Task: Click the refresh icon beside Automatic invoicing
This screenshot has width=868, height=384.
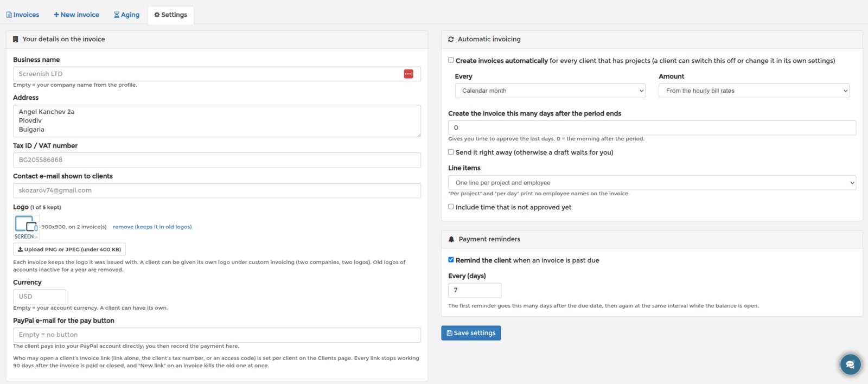Action: [x=451, y=39]
